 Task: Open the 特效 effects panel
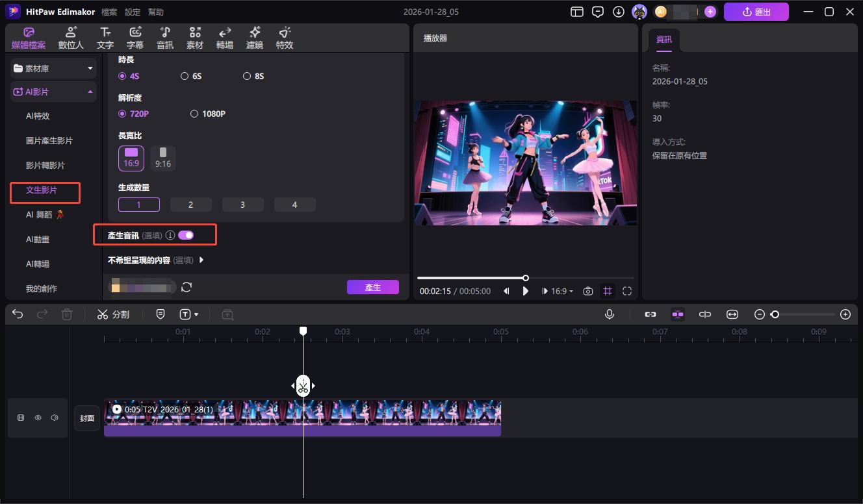point(284,38)
